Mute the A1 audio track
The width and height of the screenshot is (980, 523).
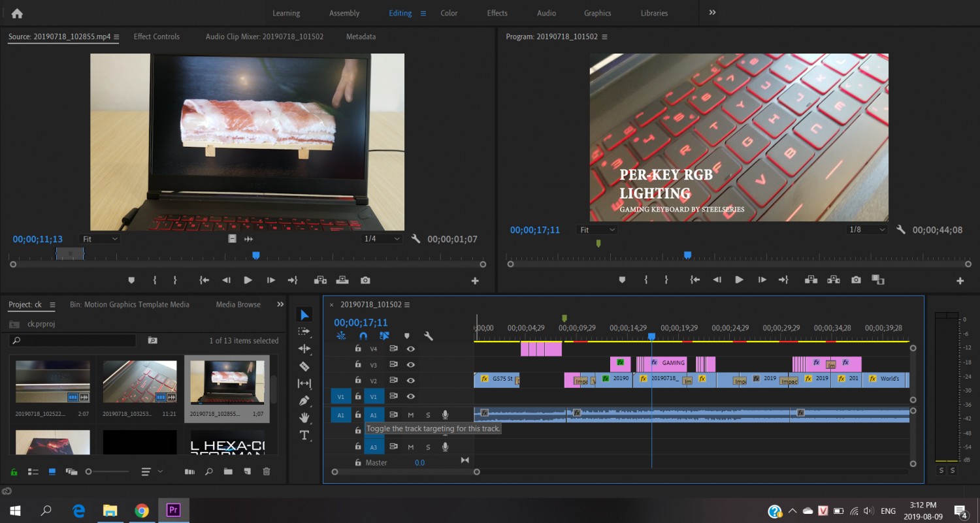pyautogui.click(x=411, y=415)
